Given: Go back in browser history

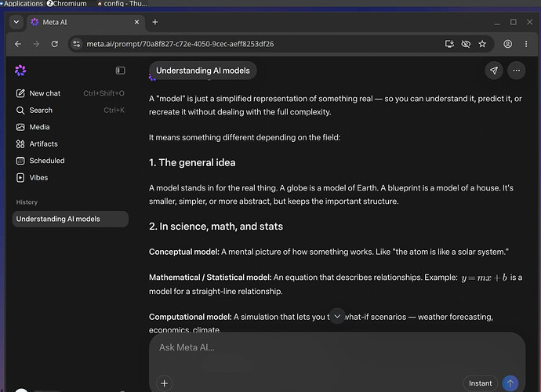Looking at the screenshot, I should (18, 44).
